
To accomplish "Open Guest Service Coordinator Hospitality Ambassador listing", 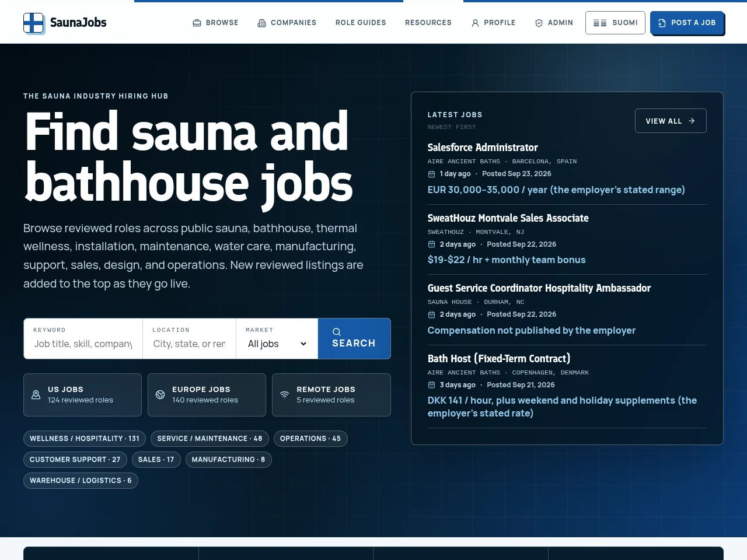I will (x=539, y=288).
